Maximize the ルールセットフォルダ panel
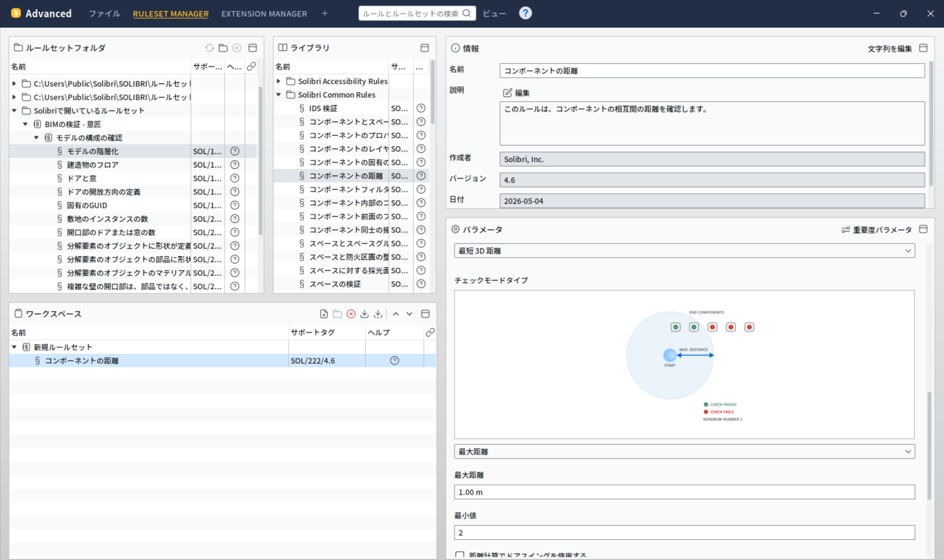The height and width of the screenshot is (560, 944). [253, 48]
